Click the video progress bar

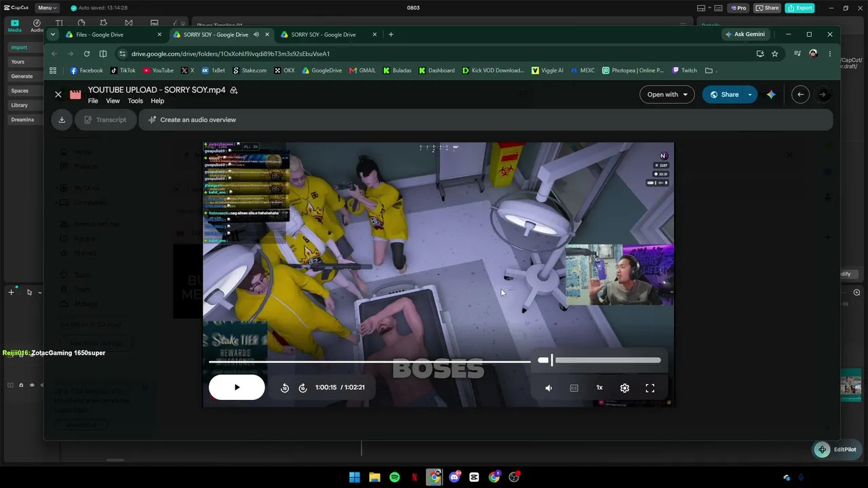tap(370, 361)
